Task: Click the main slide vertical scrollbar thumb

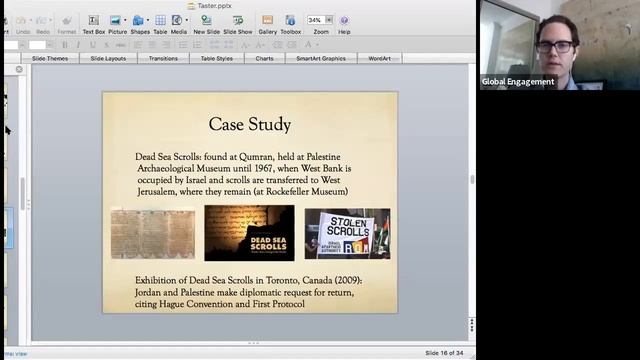Action: click(x=472, y=179)
